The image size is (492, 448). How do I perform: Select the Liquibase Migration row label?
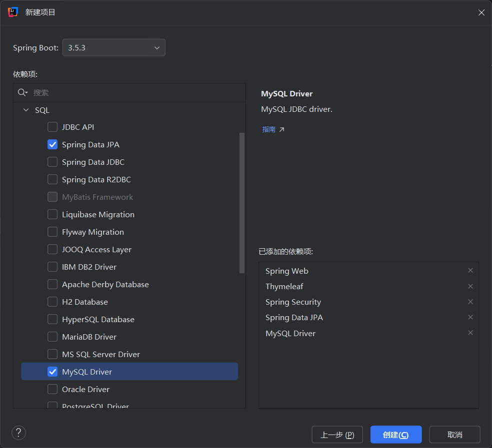pyautogui.click(x=98, y=215)
